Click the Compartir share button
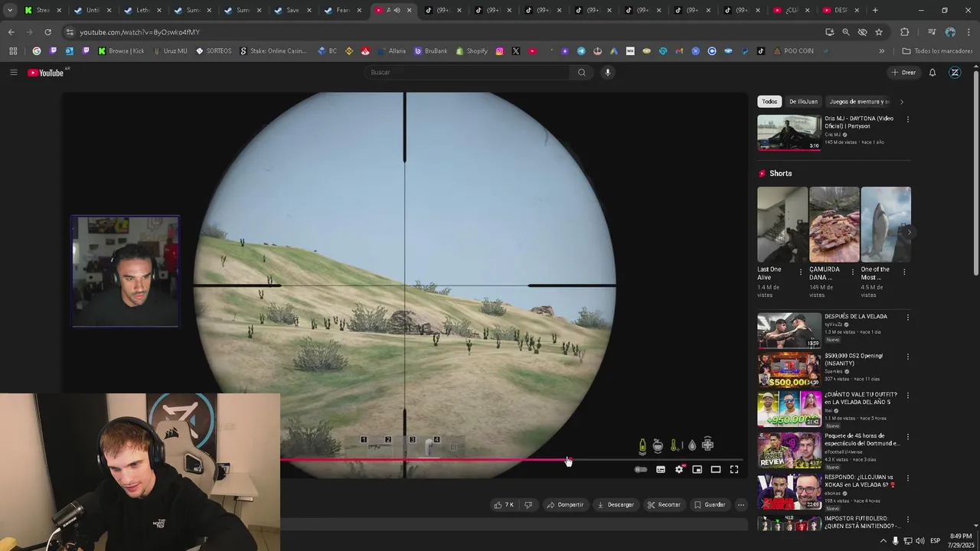 pos(565,505)
